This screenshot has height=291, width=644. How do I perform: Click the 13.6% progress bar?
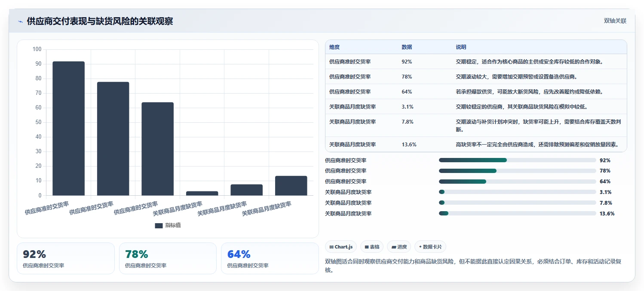coord(518,213)
